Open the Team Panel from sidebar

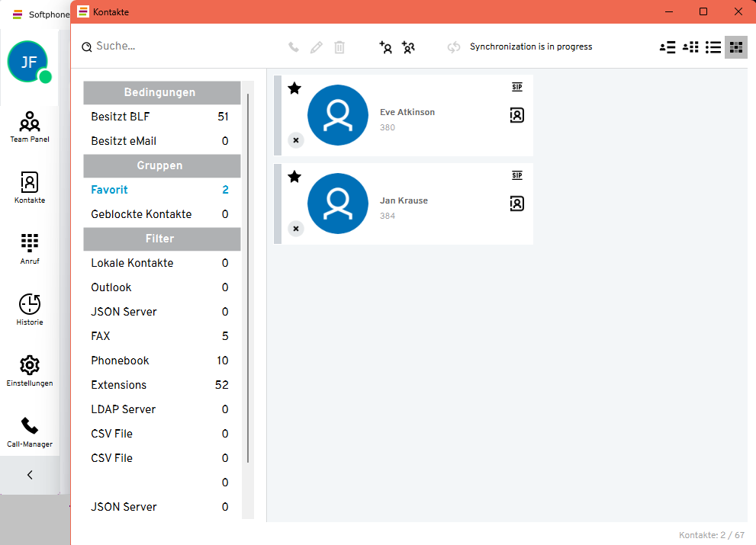[30, 126]
